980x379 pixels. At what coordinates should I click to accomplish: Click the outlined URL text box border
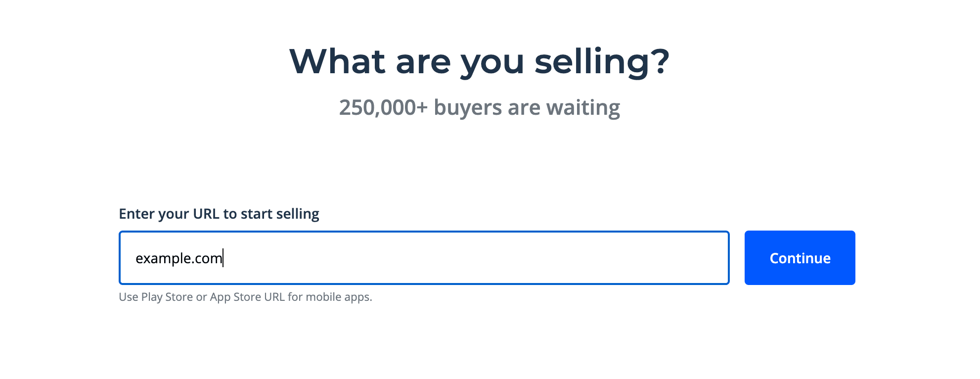tap(424, 233)
